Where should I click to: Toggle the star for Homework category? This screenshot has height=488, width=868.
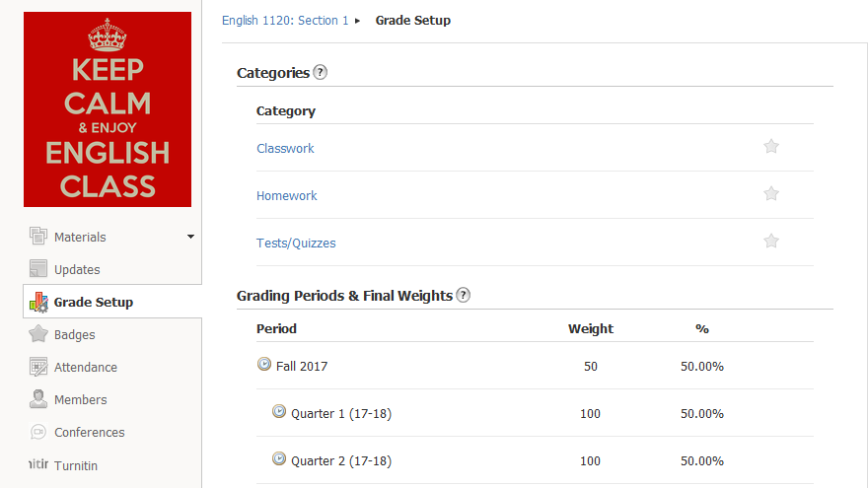(x=771, y=194)
